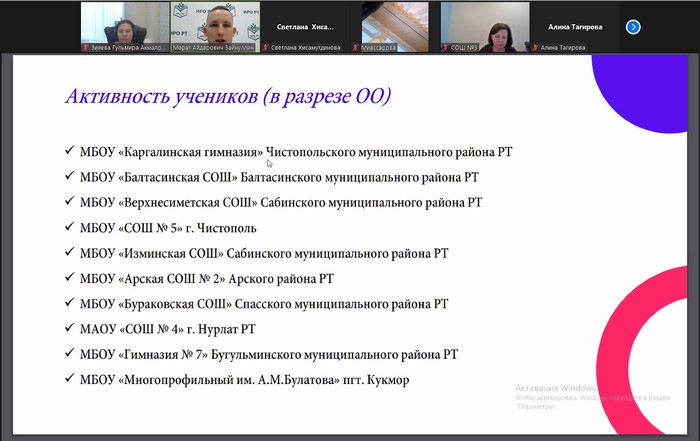
Task: Click line МБОУ «Каргалинская гимназия»
Action: [296, 152]
